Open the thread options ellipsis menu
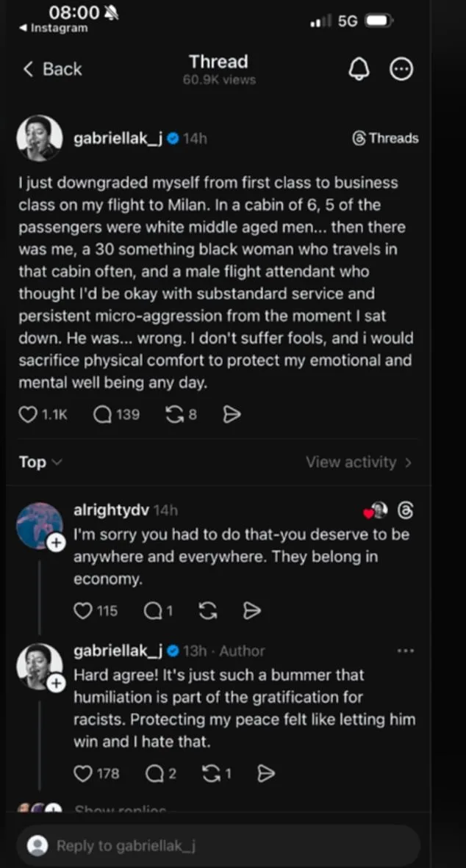Viewport: 466px width, 868px height. coord(401,68)
